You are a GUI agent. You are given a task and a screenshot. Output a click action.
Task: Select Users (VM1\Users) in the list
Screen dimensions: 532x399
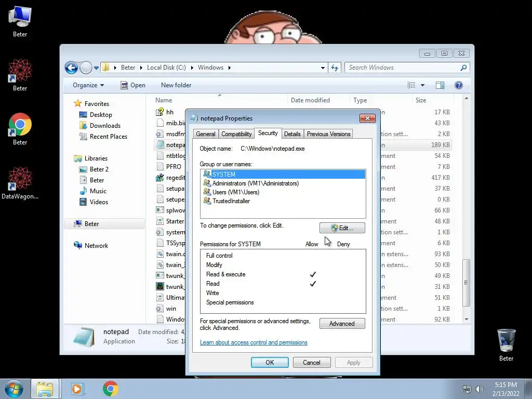point(231,192)
